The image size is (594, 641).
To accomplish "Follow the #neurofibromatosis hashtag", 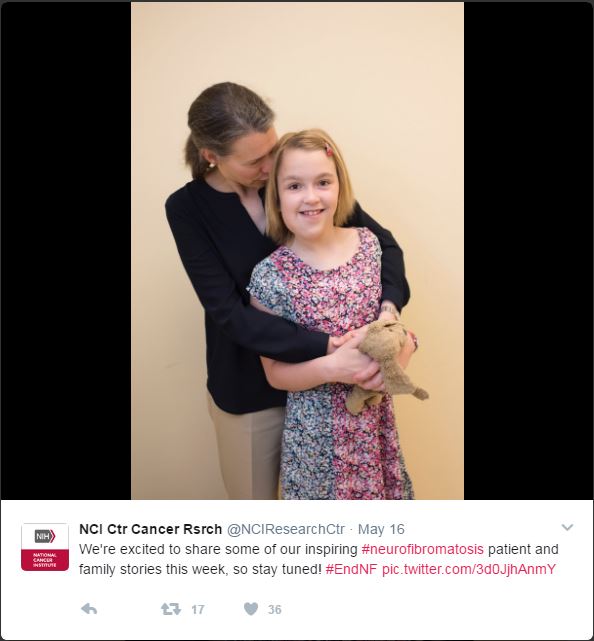I will (423, 549).
